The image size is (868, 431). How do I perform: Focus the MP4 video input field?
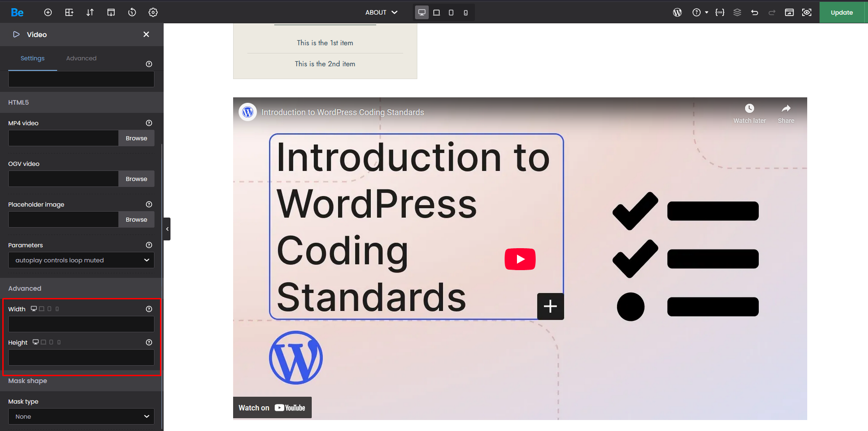(x=64, y=138)
